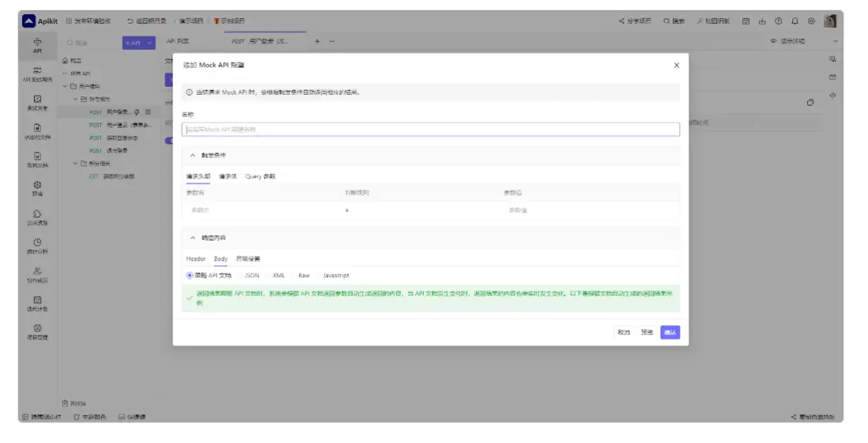The width and height of the screenshot is (868, 443).
Task: Switch to the request body tab
Action: click(228, 176)
